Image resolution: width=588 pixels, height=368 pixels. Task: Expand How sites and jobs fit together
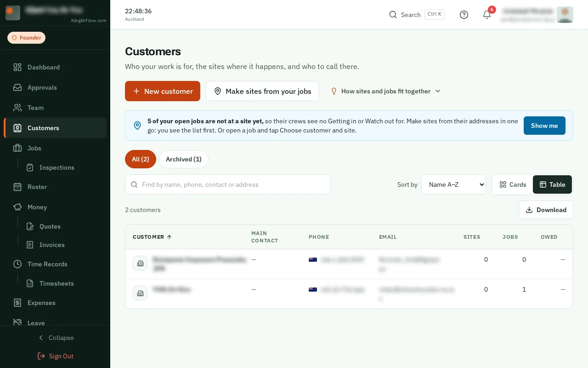pos(386,91)
